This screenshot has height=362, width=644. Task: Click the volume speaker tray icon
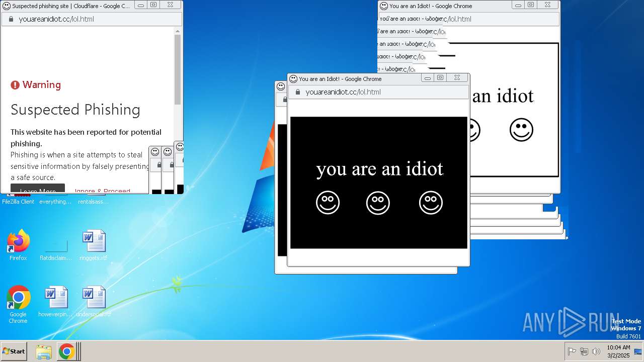pyautogui.click(x=596, y=351)
